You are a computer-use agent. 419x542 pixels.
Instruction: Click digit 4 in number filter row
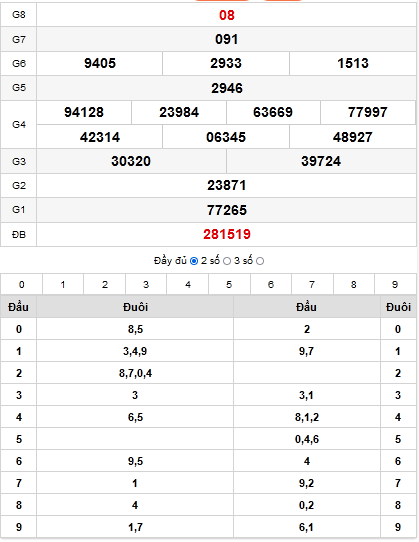click(x=188, y=284)
